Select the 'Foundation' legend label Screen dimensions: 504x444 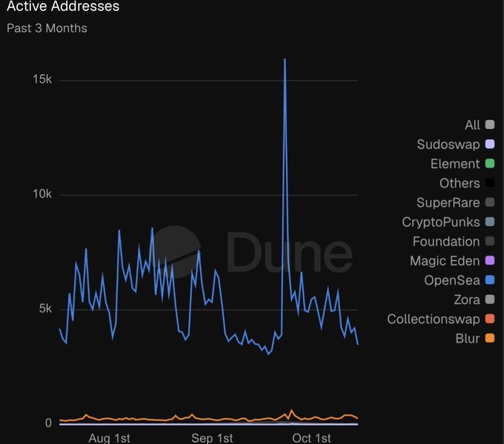point(446,242)
